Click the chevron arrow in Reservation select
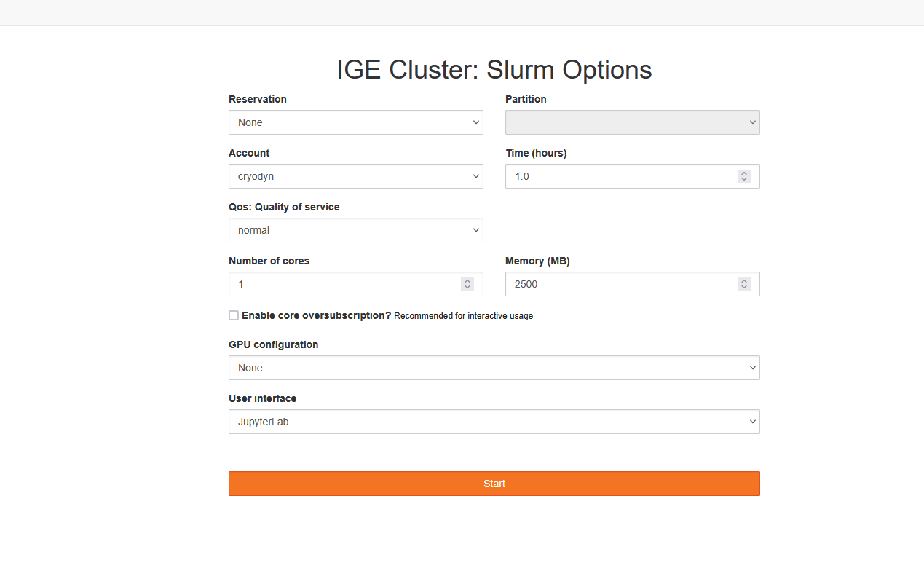This screenshot has width=924, height=584. pyautogui.click(x=475, y=122)
